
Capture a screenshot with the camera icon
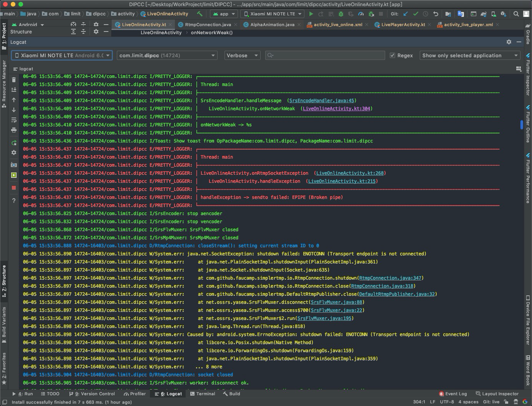coord(14,165)
